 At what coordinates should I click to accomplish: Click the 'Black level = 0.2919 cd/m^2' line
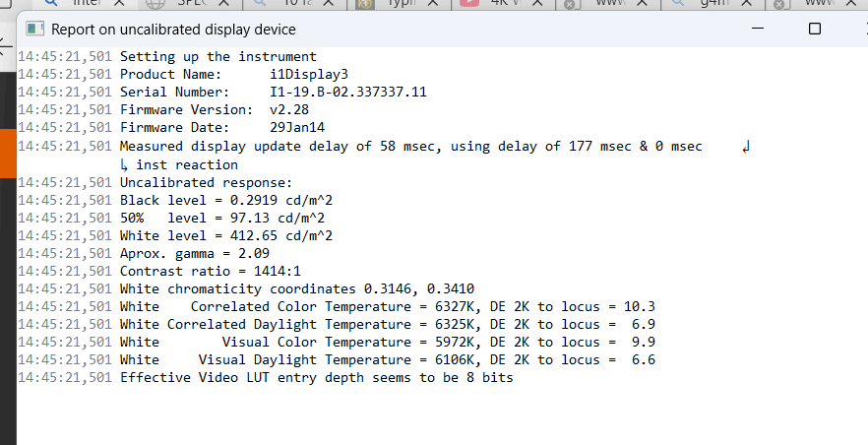tap(226, 201)
